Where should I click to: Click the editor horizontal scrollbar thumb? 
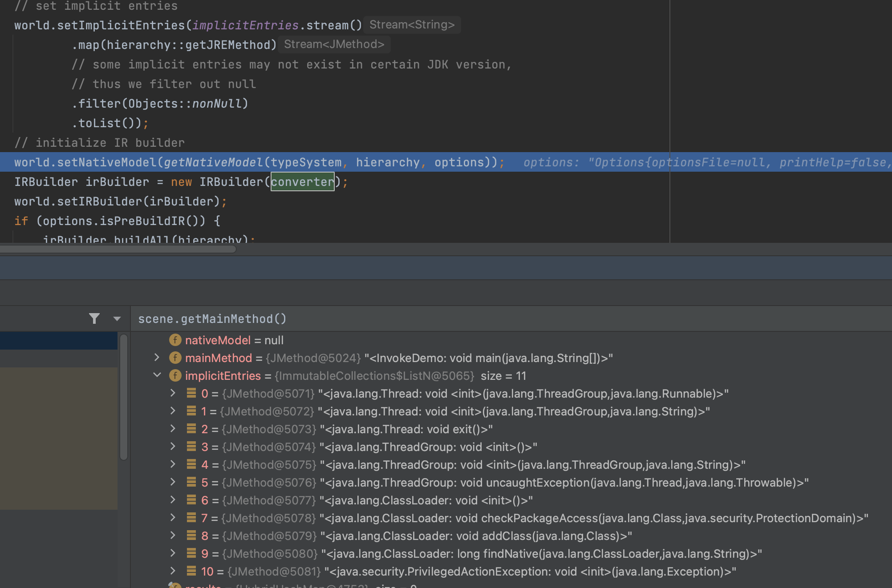(x=118, y=249)
